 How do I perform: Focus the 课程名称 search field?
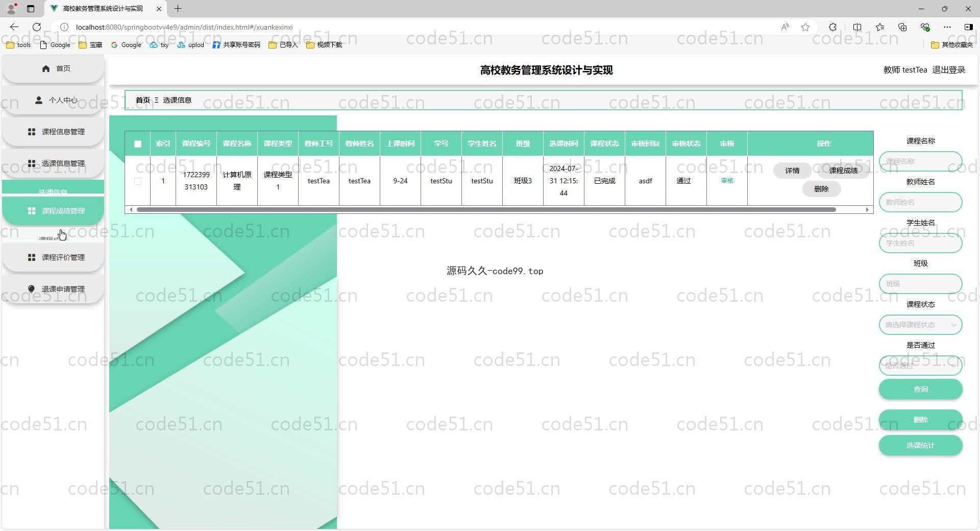pos(920,161)
